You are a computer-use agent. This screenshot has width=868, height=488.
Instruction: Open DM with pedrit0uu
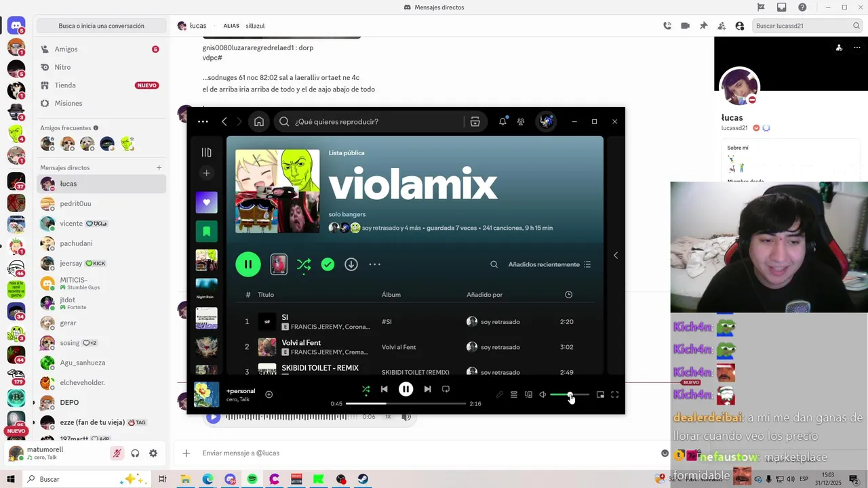coord(101,203)
